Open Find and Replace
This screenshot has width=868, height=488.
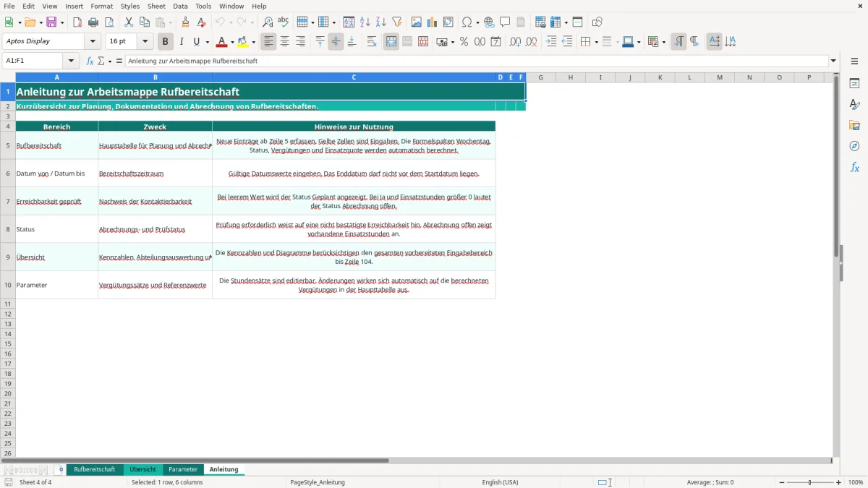[x=268, y=22]
